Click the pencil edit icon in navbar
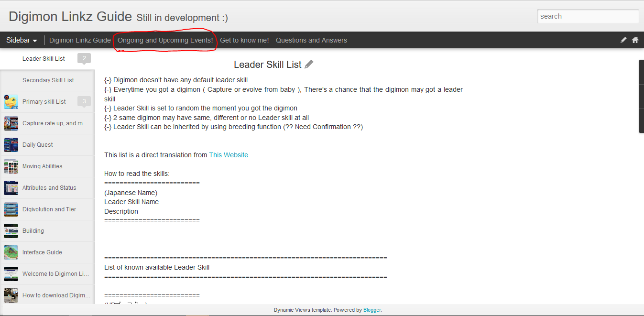Image resolution: width=644 pixels, height=316 pixels. pyautogui.click(x=623, y=40)
